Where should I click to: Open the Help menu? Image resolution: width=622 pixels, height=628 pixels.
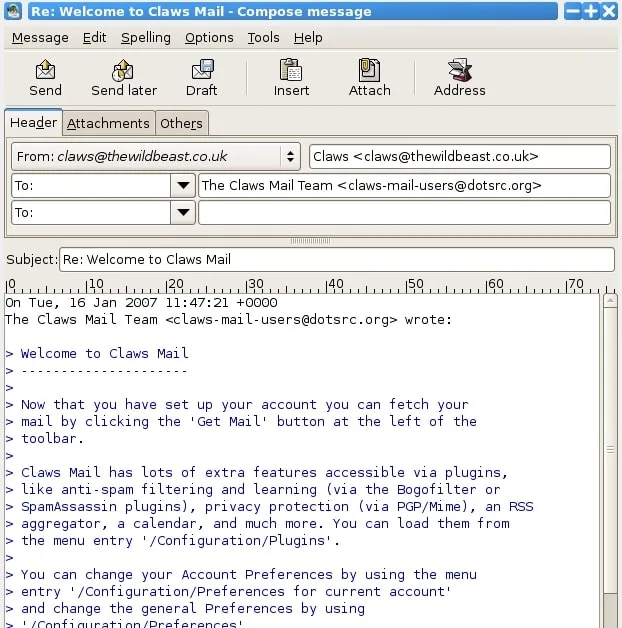308,38
